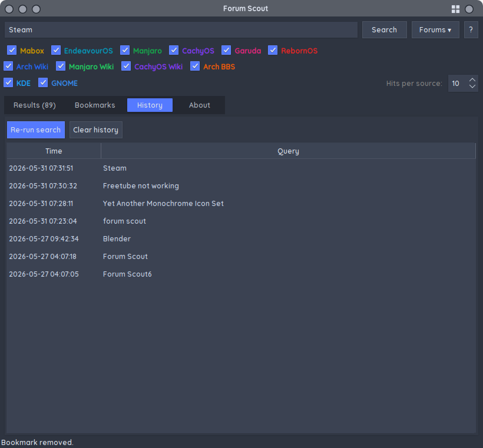Click the Search button
The width and height of the screenshot is (483, 448).
pyautogui.click(x=384, y=30)
